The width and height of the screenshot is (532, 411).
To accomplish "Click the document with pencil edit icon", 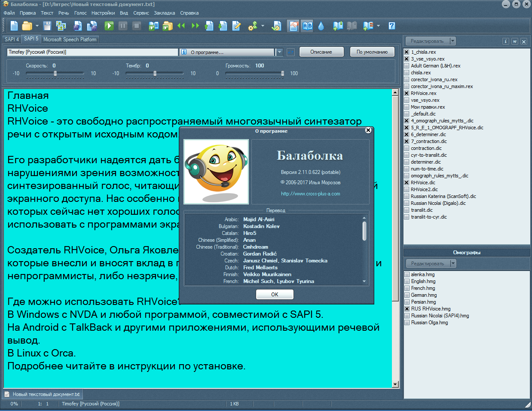I will [x=236, y=26].
